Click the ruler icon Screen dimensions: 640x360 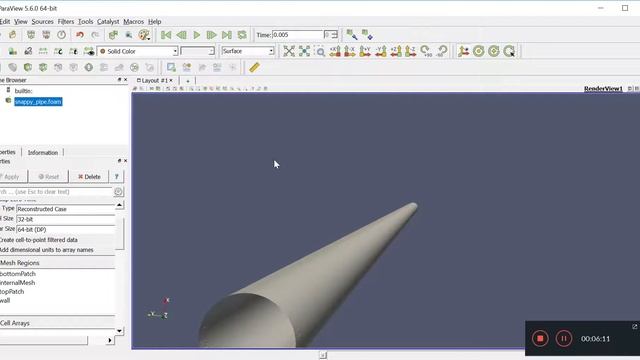tap(254, 67)
